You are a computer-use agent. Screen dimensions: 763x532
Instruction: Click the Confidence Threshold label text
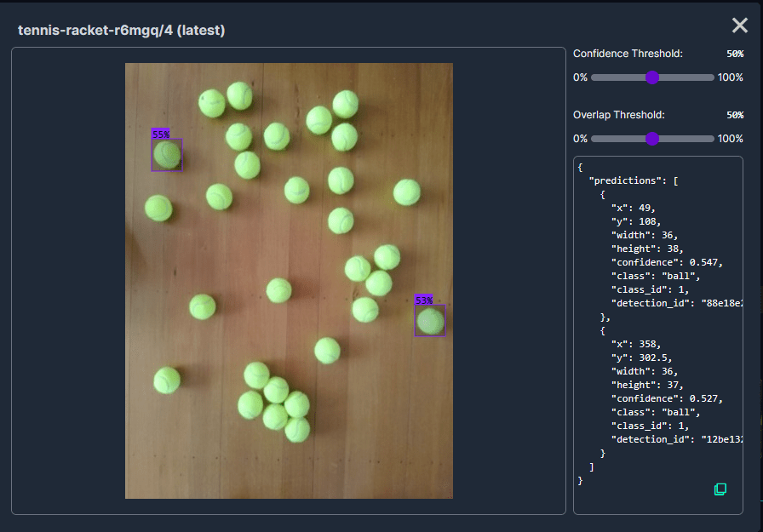click(628, 54)
